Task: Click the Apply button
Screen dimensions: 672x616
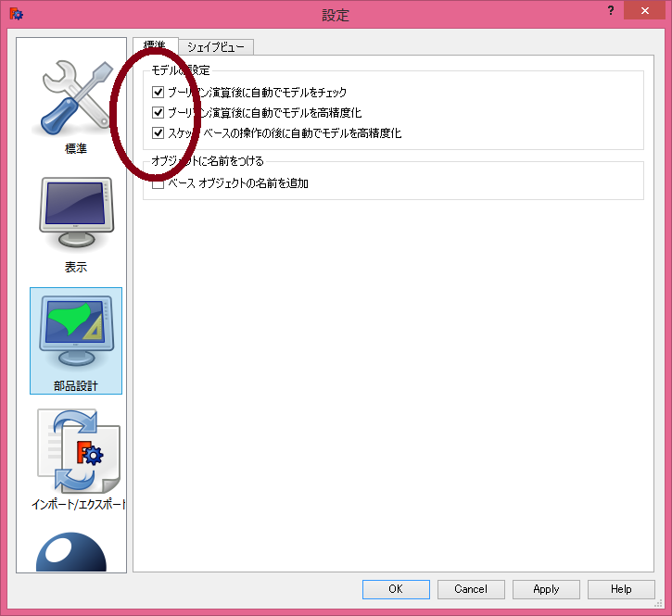Action: coord(546,589)
